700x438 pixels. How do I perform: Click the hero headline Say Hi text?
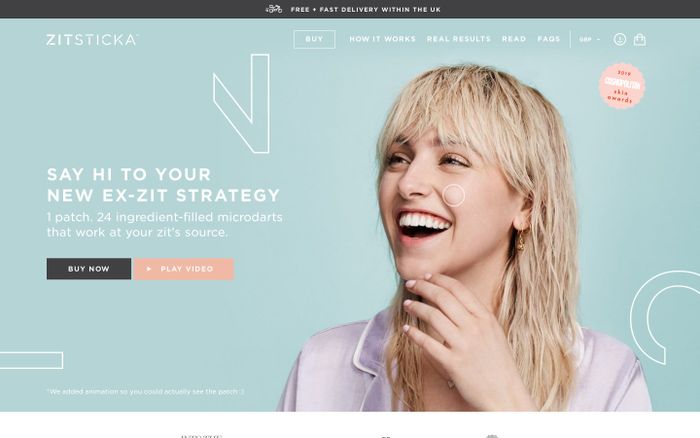[x=163, y=185]
